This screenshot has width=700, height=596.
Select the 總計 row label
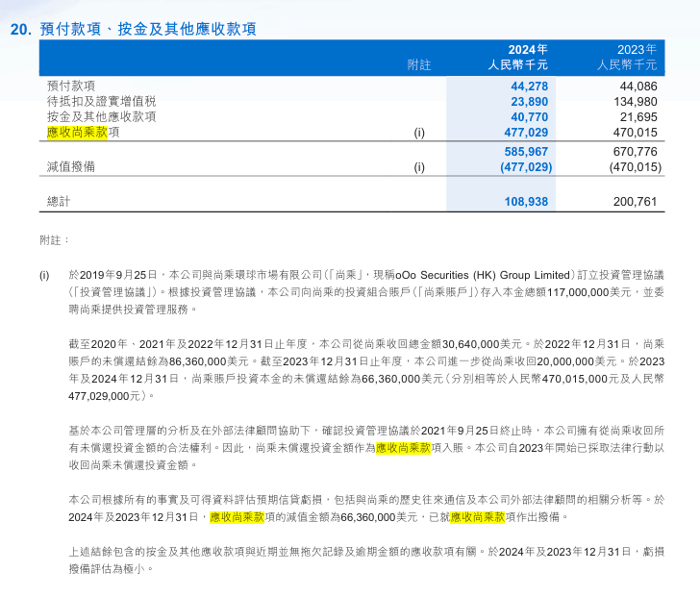tap(59, 202)
